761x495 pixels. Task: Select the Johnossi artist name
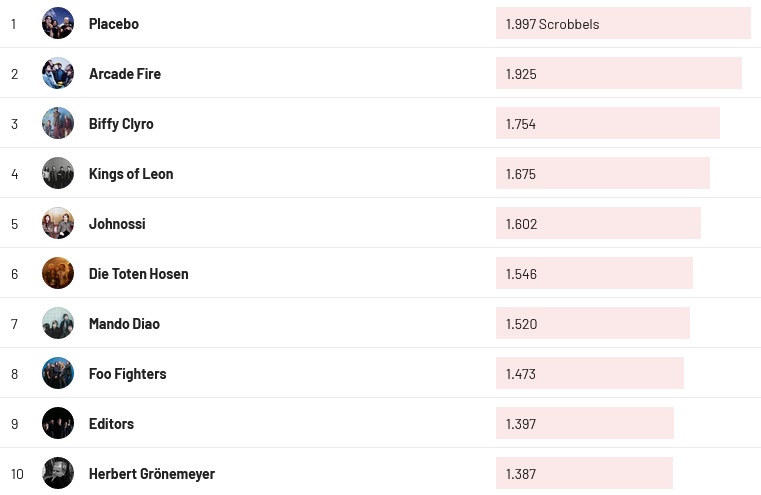point(117,224)
